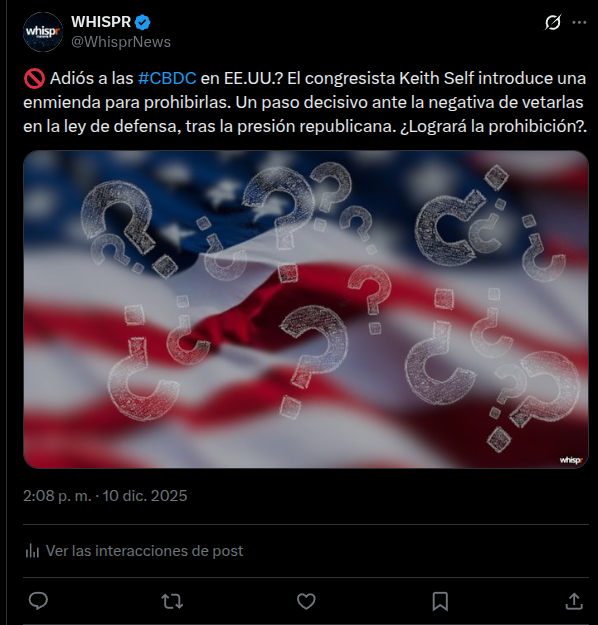Click the bar chart analytics icon
This screenshot has height=625, width=598.
pos(32,551)
